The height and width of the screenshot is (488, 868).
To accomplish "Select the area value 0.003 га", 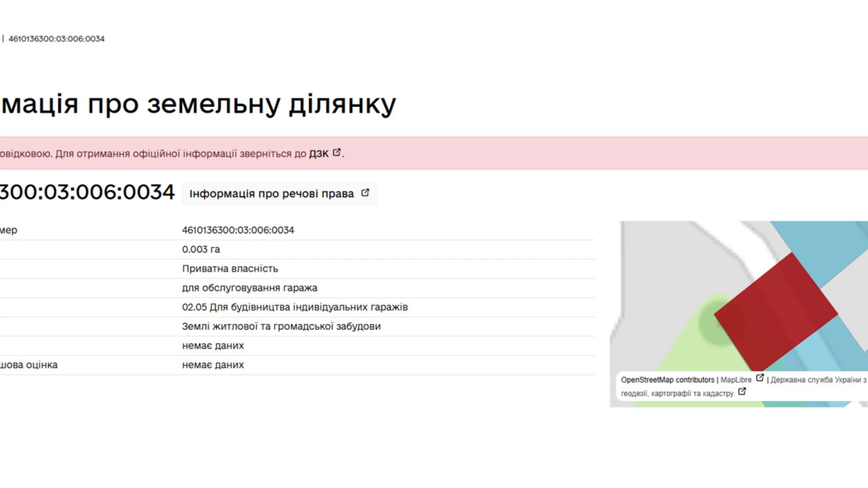I will tap(201, 249).
